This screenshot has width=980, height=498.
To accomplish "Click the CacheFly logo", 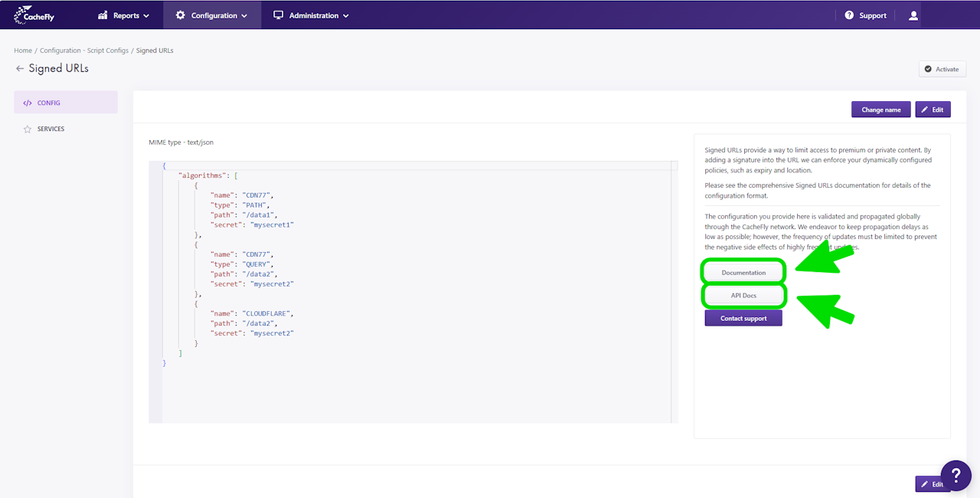I will tap(34, 15).
